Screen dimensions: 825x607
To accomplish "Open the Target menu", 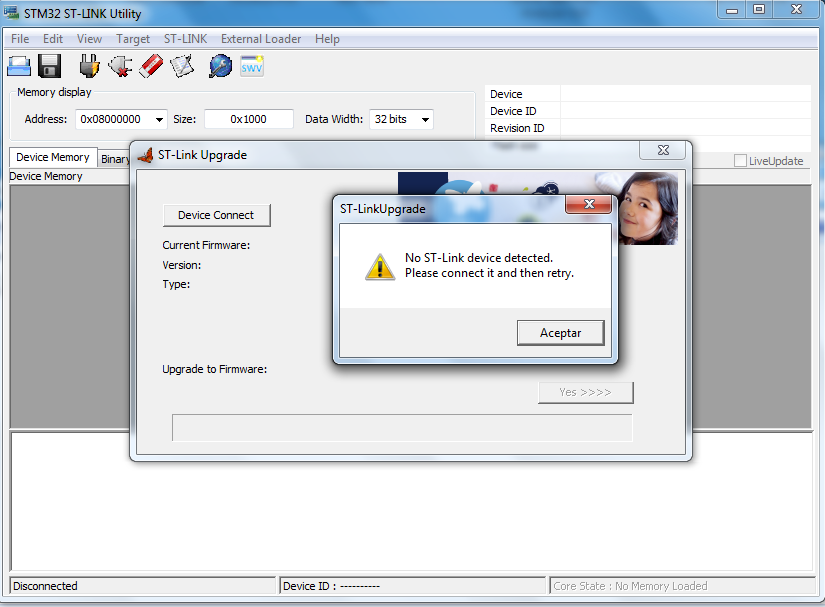I will pyautogui.click(x=133, y=39).
